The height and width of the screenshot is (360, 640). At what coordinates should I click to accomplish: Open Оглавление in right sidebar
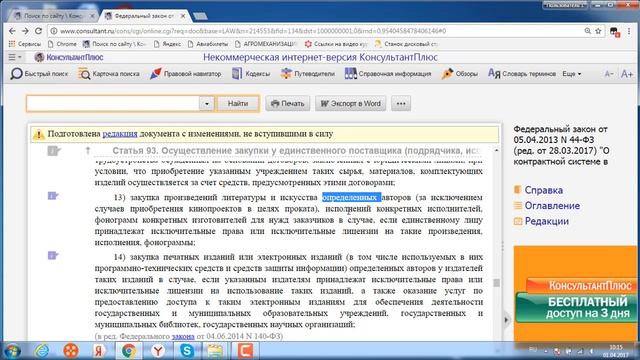pyautogui.click(x=552, y=206)
